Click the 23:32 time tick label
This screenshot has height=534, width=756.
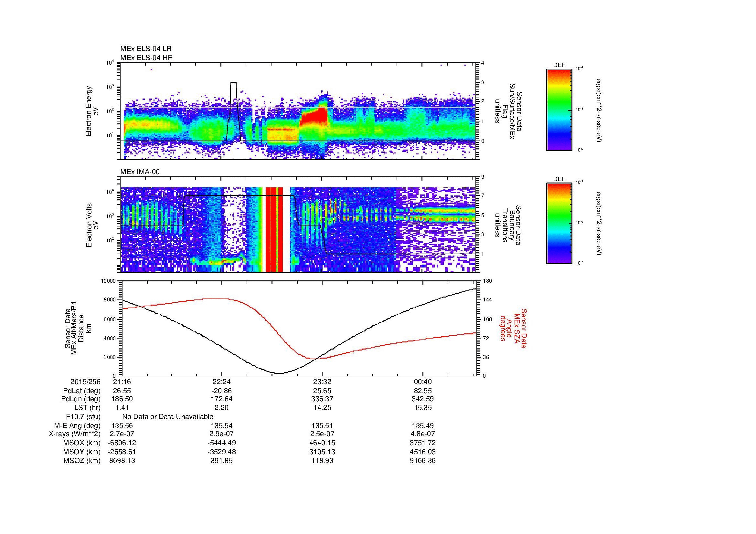click(322, 382)
